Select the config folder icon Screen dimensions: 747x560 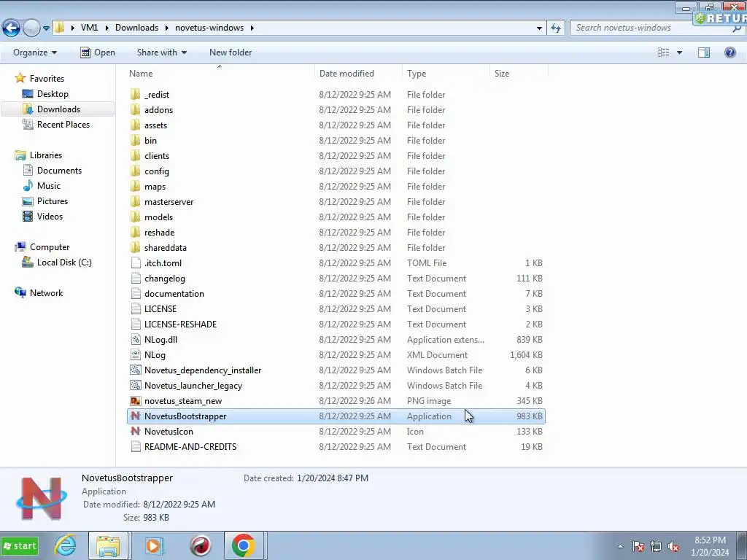pyautogui.click(x=135, y=171)
